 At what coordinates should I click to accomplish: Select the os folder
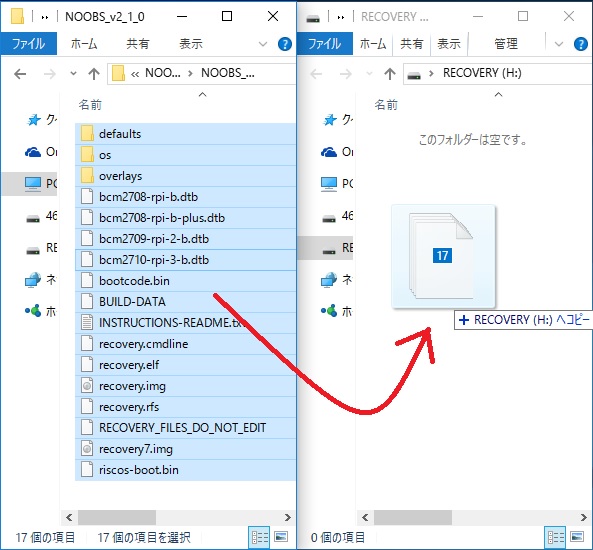[x=185, y=155]
